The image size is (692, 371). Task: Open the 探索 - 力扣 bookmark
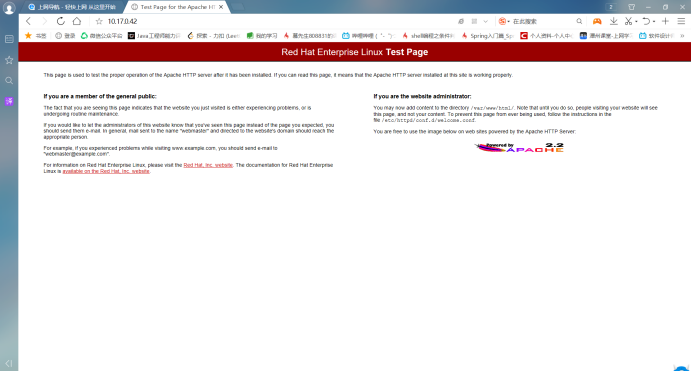pos(214,36)
